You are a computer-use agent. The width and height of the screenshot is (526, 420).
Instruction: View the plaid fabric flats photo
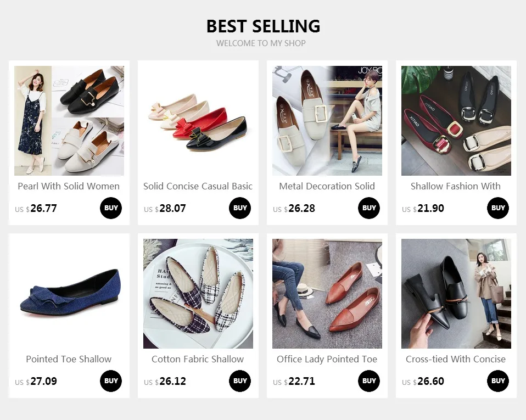click(x=198, y=294)
